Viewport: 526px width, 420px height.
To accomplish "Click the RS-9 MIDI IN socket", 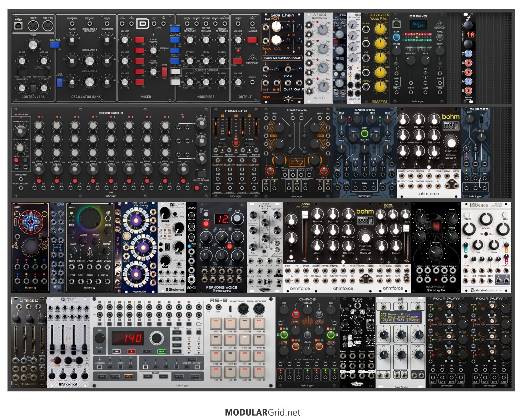I will 243,309.
